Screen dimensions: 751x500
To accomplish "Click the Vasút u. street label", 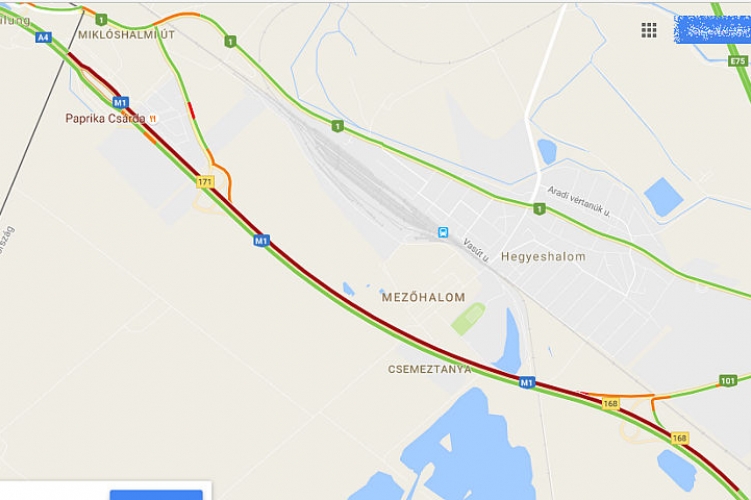I will pos(476,250).
